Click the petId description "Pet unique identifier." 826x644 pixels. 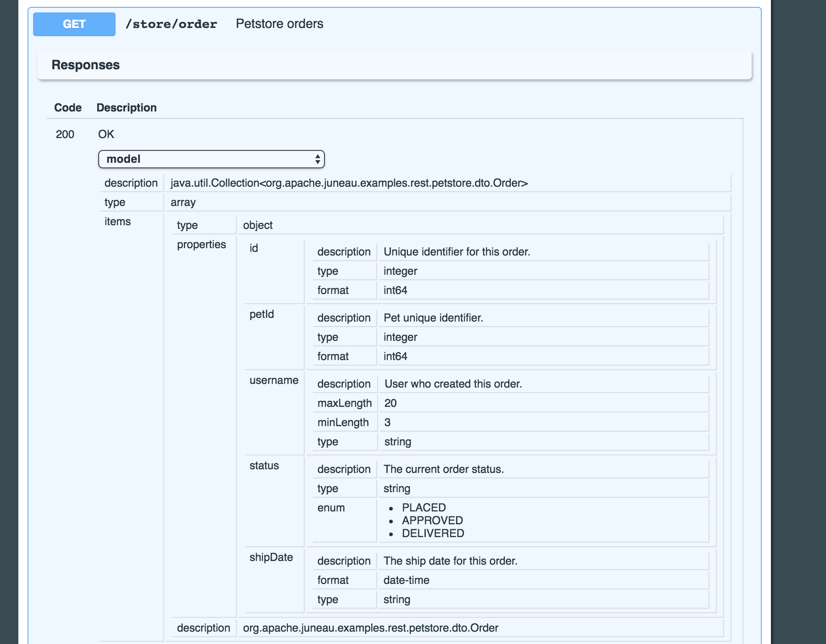coord(433,317)
